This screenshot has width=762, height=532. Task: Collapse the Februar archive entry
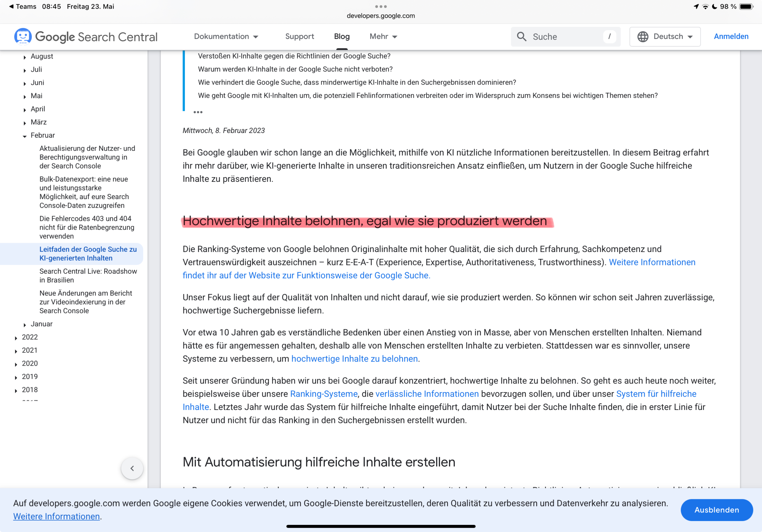25,136
